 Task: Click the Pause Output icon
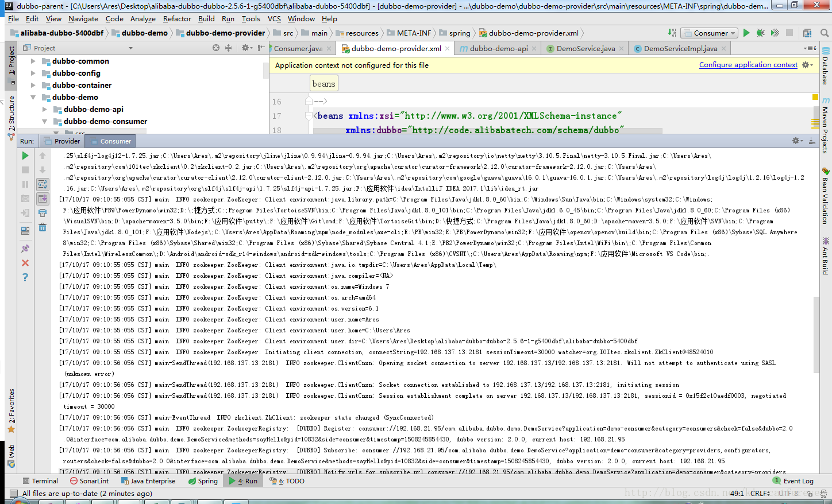[x=25, y=184]
